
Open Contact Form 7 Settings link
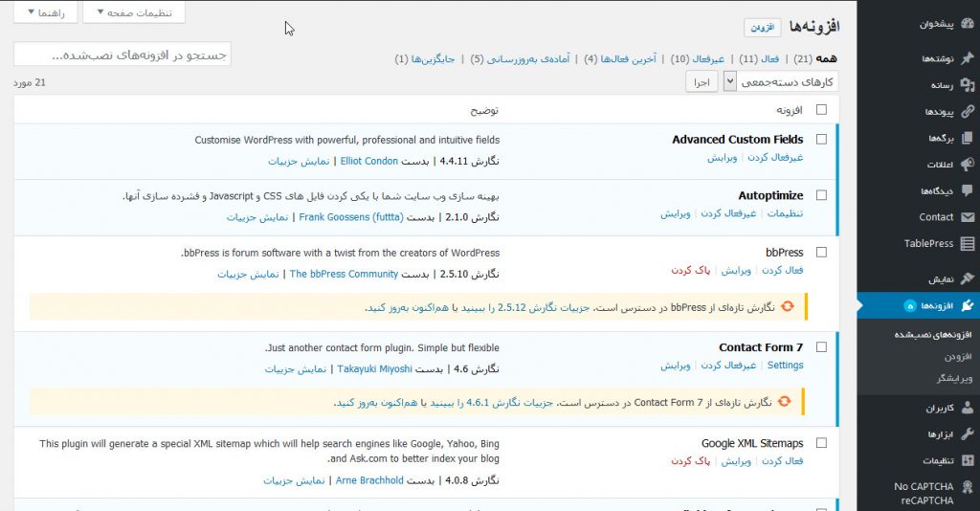point(785,366)
